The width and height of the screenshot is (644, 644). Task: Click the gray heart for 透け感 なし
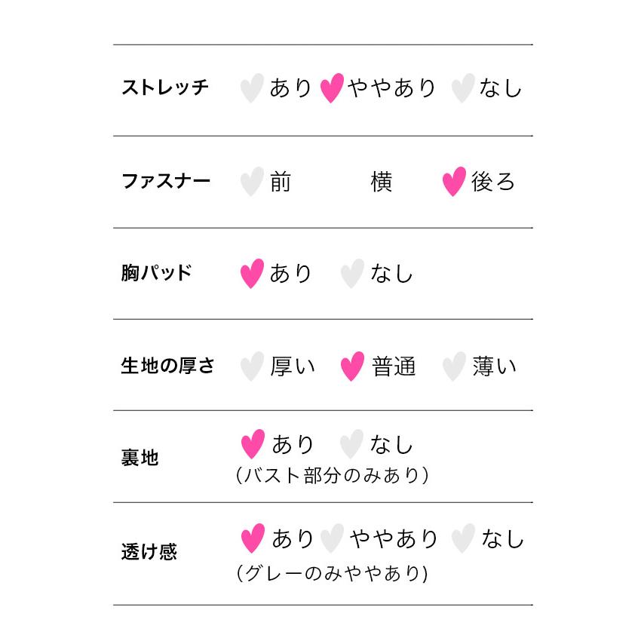[x=463, y=538]
